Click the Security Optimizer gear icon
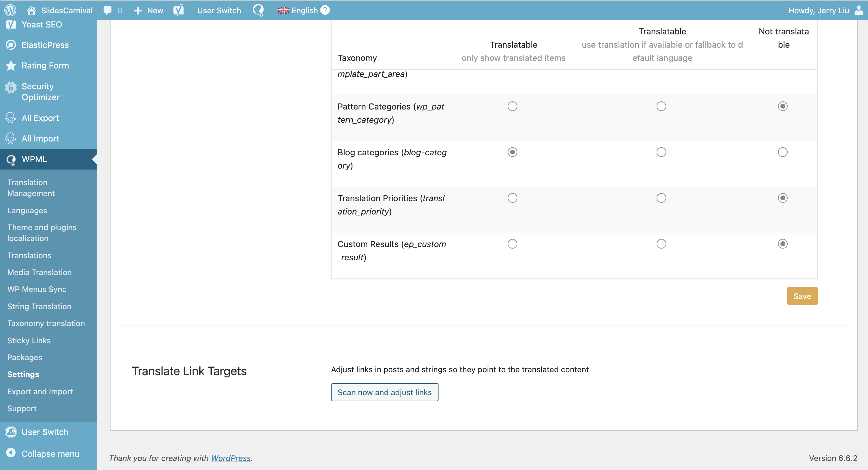The image size is (868, 470). click(11, 87)
